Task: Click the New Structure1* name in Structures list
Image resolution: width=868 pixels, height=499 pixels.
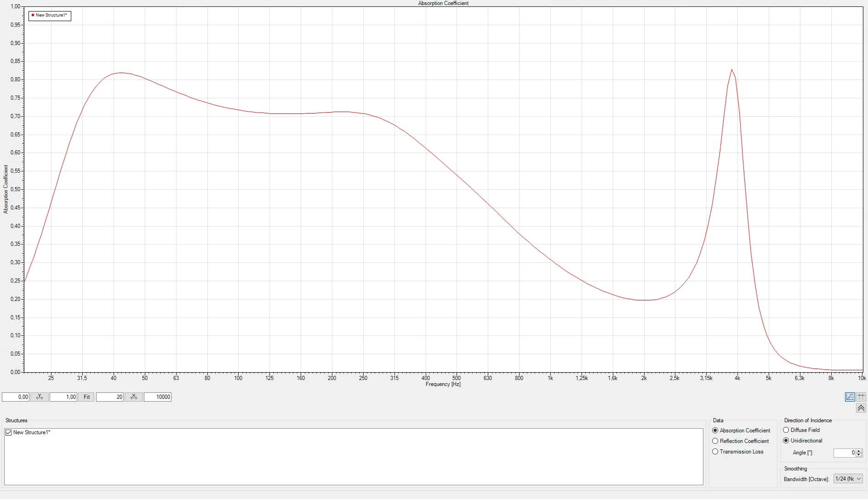Action: [32, 432]
